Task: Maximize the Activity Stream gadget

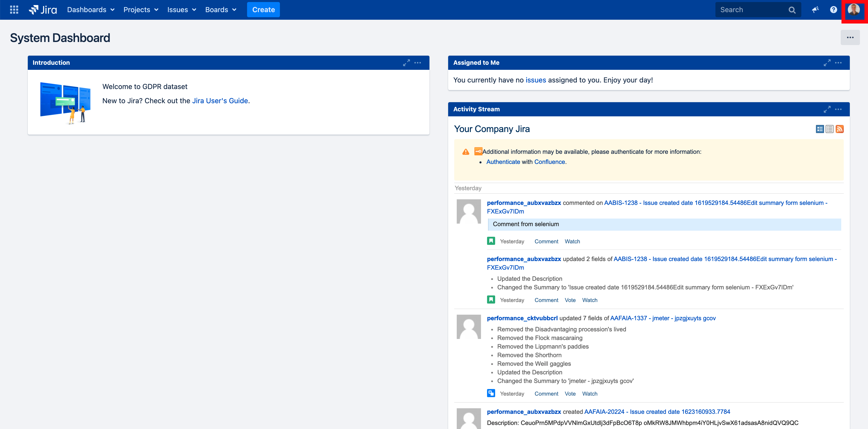Action: coord(827,109)
